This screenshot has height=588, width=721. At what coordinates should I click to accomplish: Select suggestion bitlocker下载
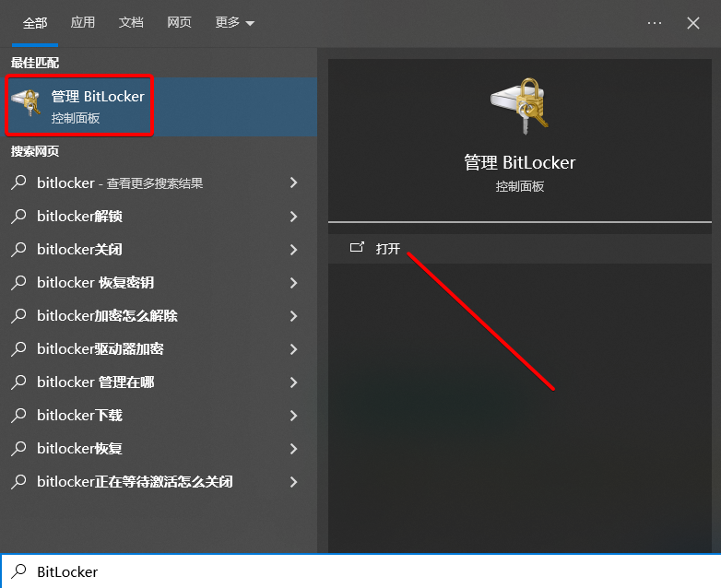click(159, 415)
